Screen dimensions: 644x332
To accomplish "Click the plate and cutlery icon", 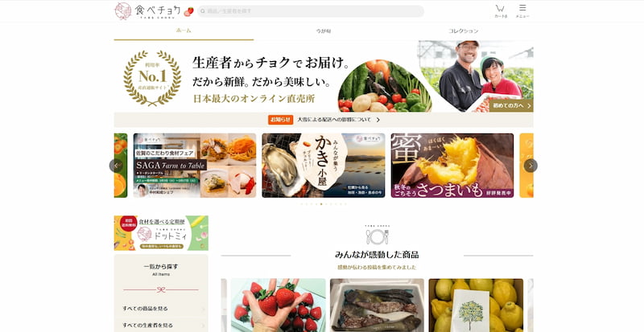I will tap(377, 236).
